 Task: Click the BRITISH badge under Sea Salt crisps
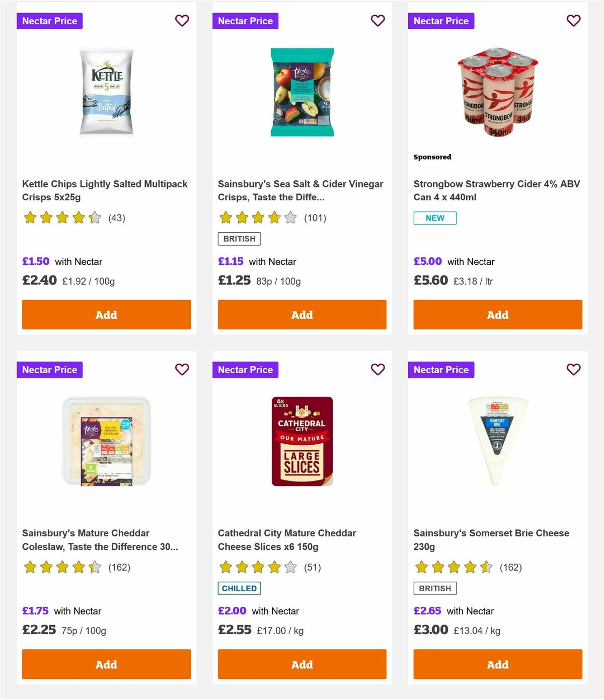click(x=239, y=238)
